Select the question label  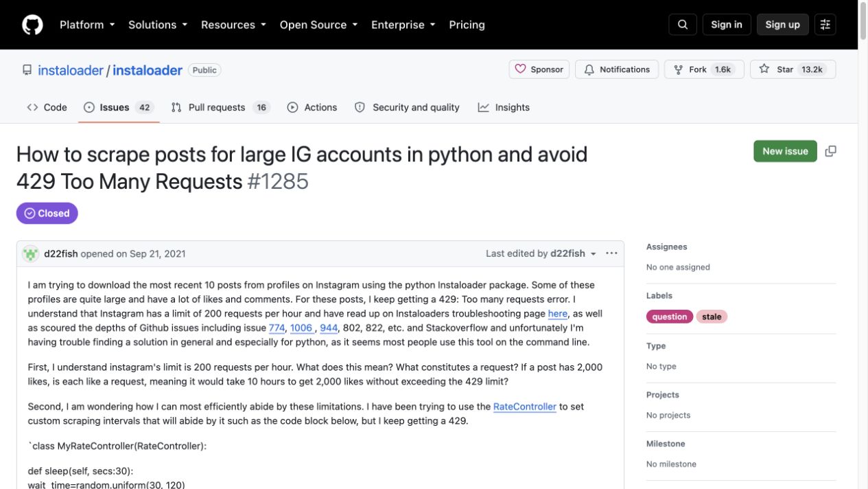click(670, 317)
